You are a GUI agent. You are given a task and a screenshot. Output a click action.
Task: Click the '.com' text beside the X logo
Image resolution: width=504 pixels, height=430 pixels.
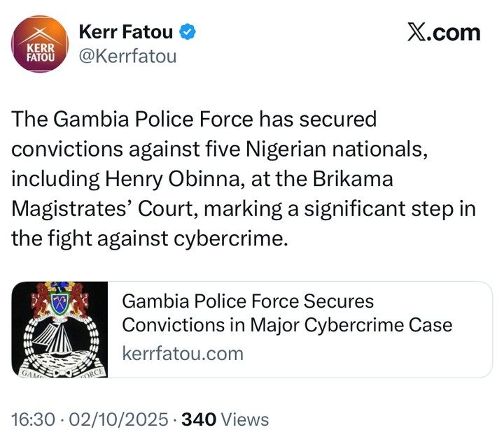(455, 32)
